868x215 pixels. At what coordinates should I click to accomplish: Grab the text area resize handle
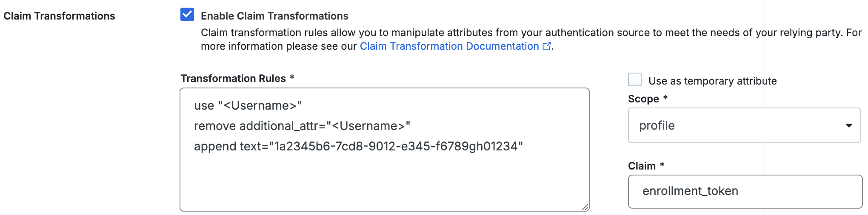coord(585,207)
